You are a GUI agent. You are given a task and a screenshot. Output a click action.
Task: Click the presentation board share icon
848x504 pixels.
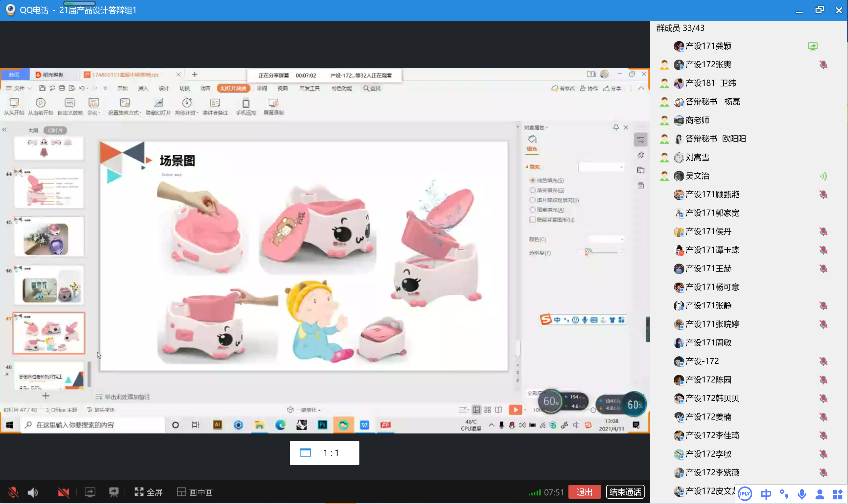(x=114, y=492)
